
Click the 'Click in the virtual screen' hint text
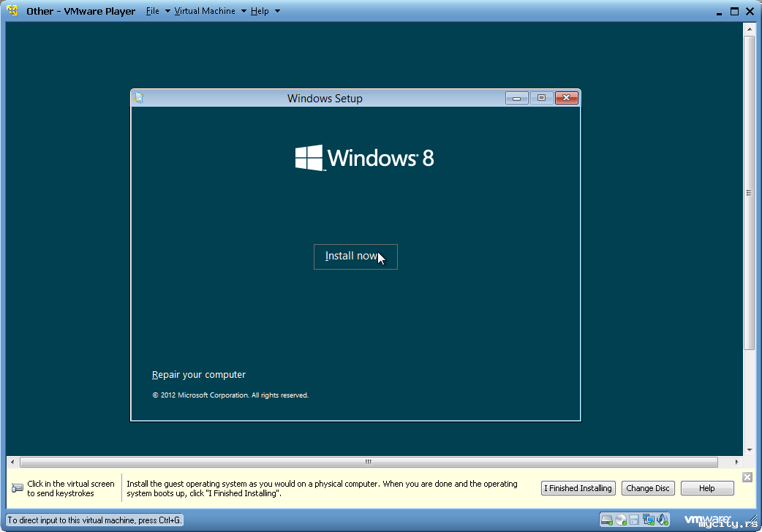[71, 488]
